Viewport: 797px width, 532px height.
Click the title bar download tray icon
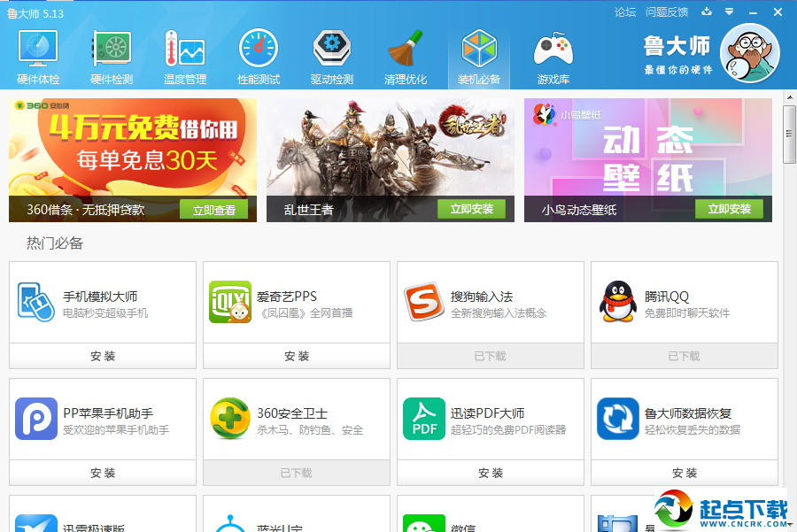[x=707, y=12]
